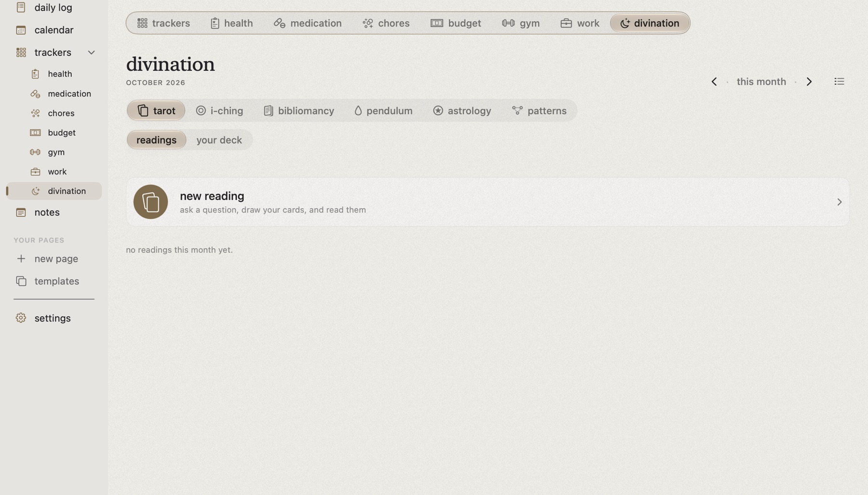
Task: Click the budget banknote icon in sidebar
Action: coord(35,133)
